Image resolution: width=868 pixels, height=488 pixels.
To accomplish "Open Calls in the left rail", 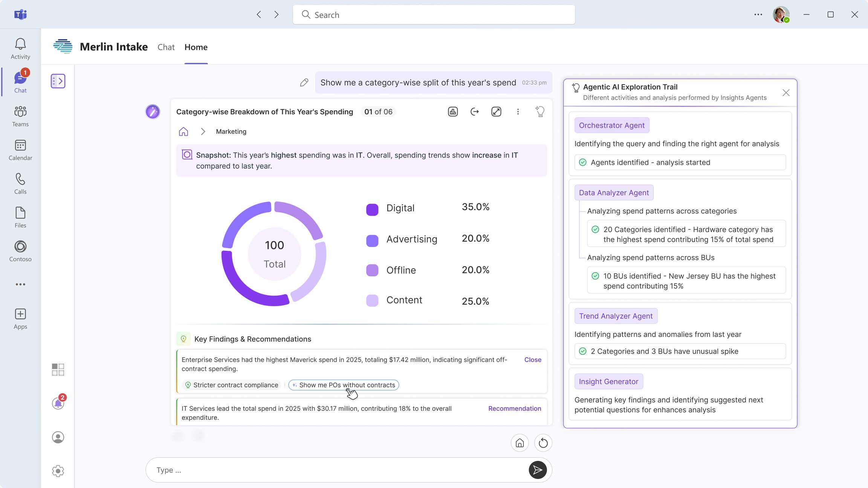I will (20, 184).
